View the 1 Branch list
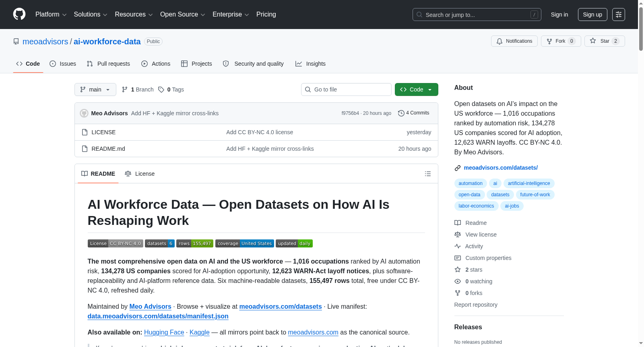 tap(138, 89)
